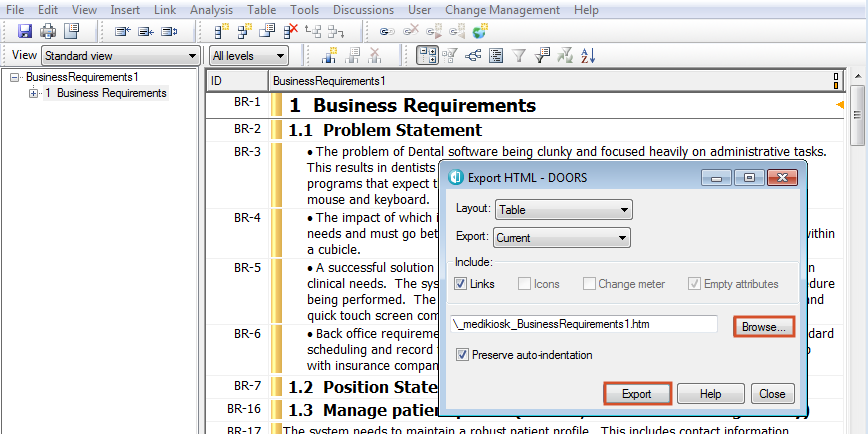The width and height of the screenshot is (868, 434).
Task: Enable the Change meter checkbox
Action: click(590, 284)
